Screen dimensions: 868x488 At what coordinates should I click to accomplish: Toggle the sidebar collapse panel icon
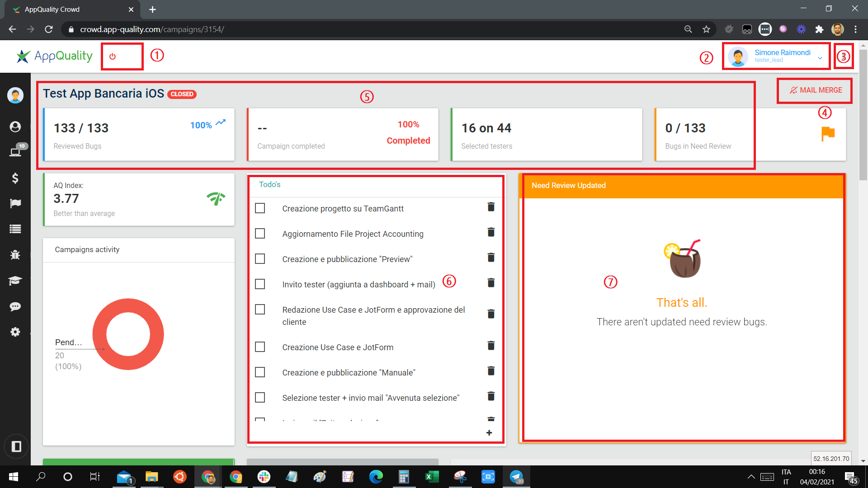click(16, 446)
